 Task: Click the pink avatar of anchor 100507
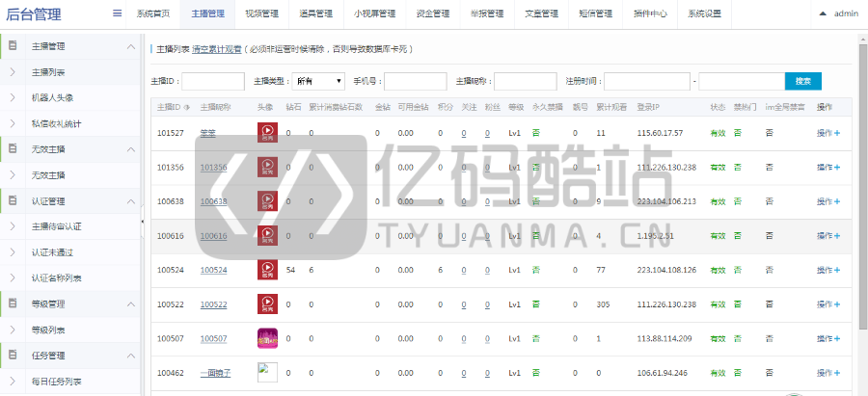coord(267,338)
